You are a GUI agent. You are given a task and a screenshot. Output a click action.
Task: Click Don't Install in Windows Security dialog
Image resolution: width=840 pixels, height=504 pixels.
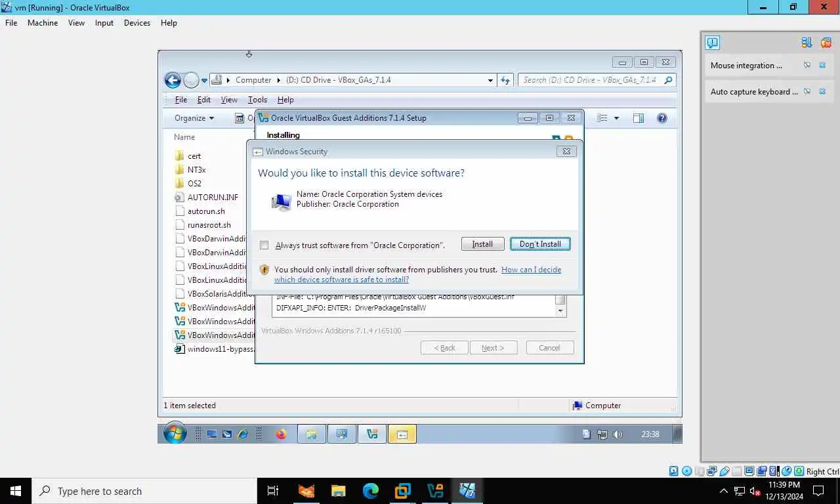540,244
